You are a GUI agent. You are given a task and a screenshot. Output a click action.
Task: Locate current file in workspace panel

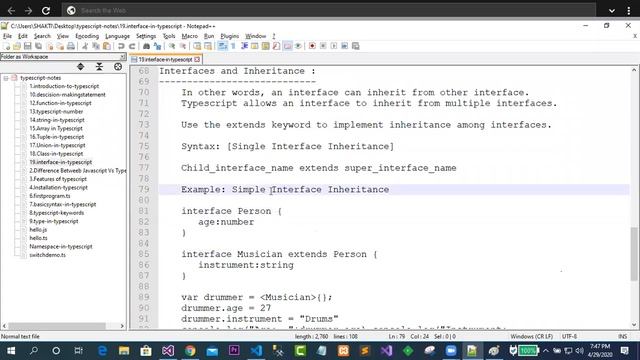pyautogui.click(x=118, y=67)
